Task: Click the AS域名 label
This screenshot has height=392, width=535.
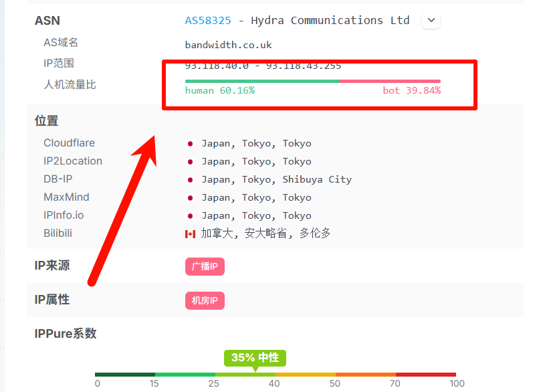Action: (x=61, y=43)
